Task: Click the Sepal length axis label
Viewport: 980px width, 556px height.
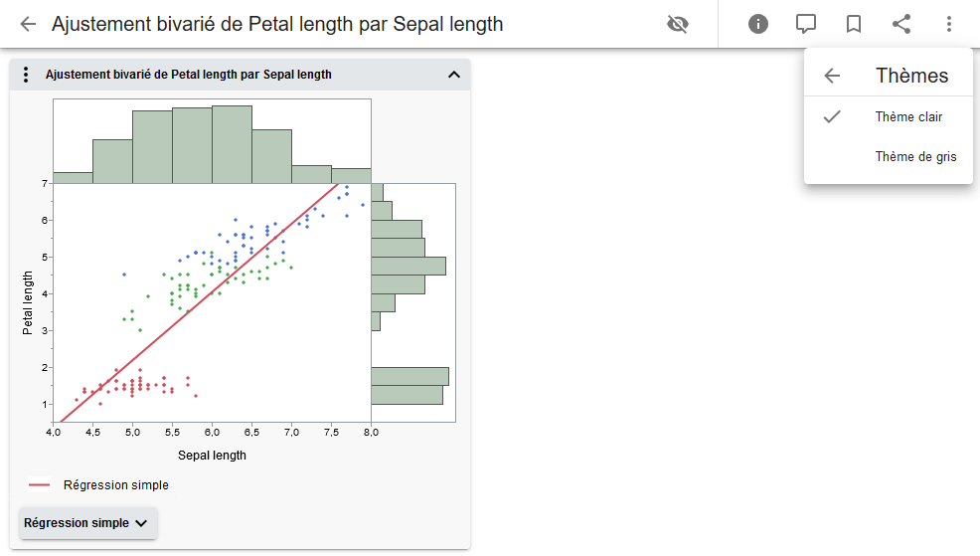Action: (x=212, y=456)
